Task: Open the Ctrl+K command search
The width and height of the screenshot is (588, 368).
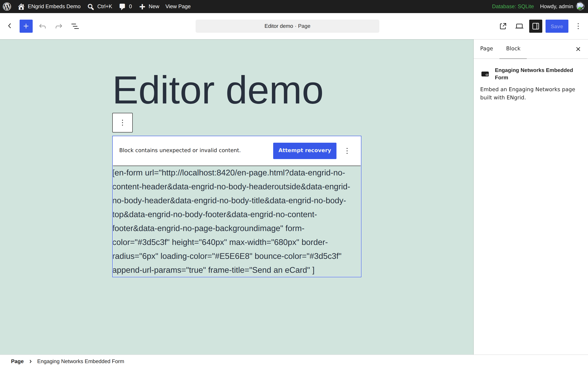Action: pos(100,6)
